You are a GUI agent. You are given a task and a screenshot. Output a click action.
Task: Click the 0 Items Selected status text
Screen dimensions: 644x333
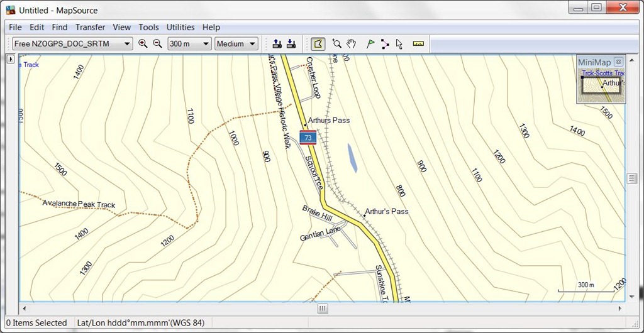point(36,323)
